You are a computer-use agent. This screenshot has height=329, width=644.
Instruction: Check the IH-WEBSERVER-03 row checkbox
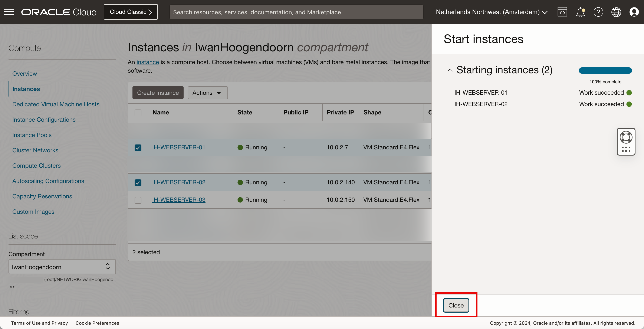tap(138, 200)
